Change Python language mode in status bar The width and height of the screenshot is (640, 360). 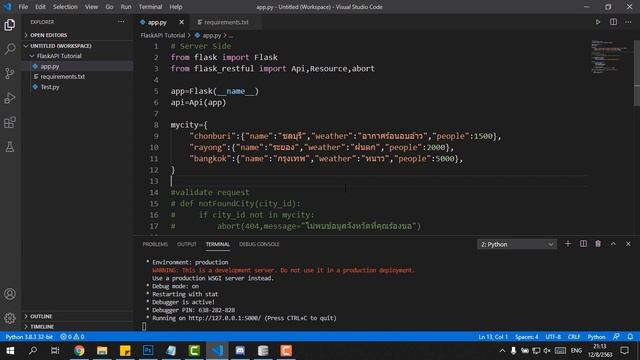tap(596, 337)
